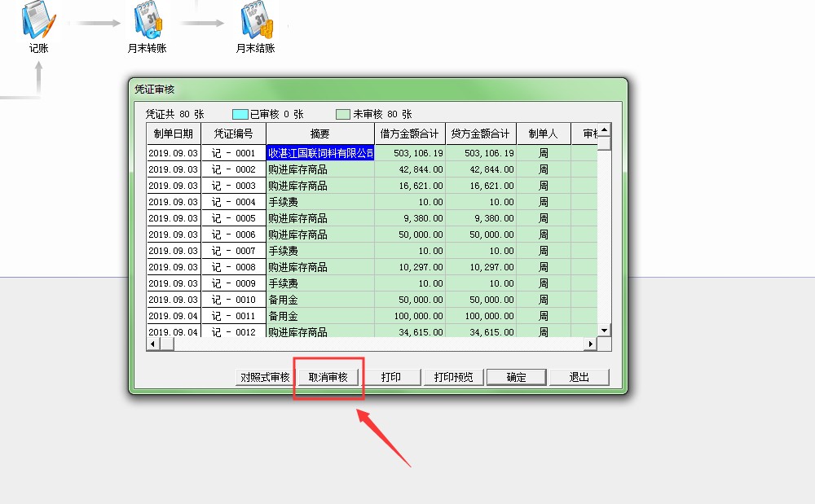Select voucher 记 - 0002 number cell

[234, 169]
